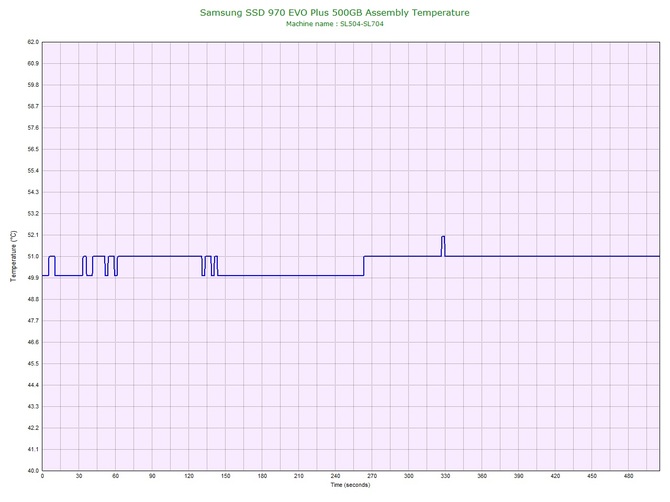The width and height of the screenshot is (670, 502).
Task: Click the 52.1 temperature tick label
Action: tap(33, 235)
